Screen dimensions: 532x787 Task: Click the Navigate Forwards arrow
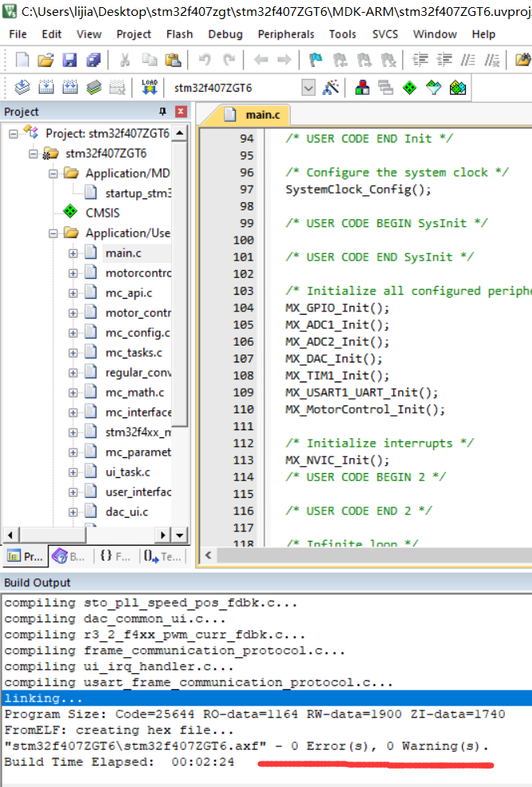(284, 61)
